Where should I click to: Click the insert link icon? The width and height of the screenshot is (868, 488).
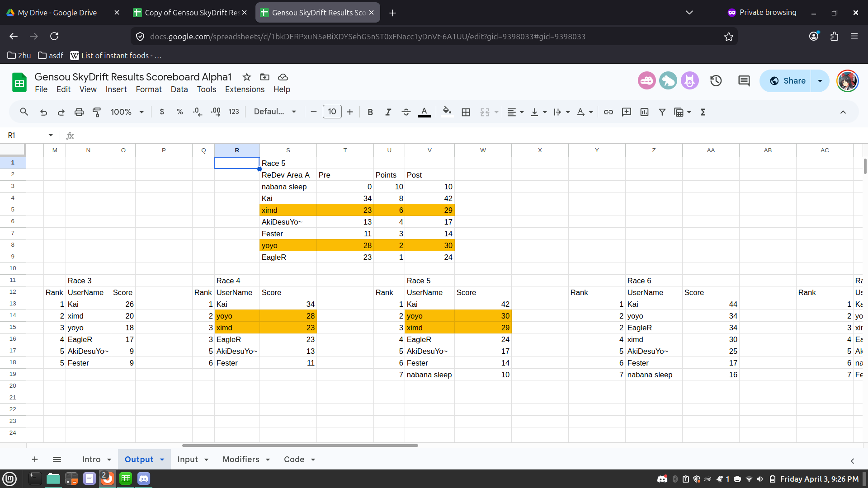[x=609, y=112]
